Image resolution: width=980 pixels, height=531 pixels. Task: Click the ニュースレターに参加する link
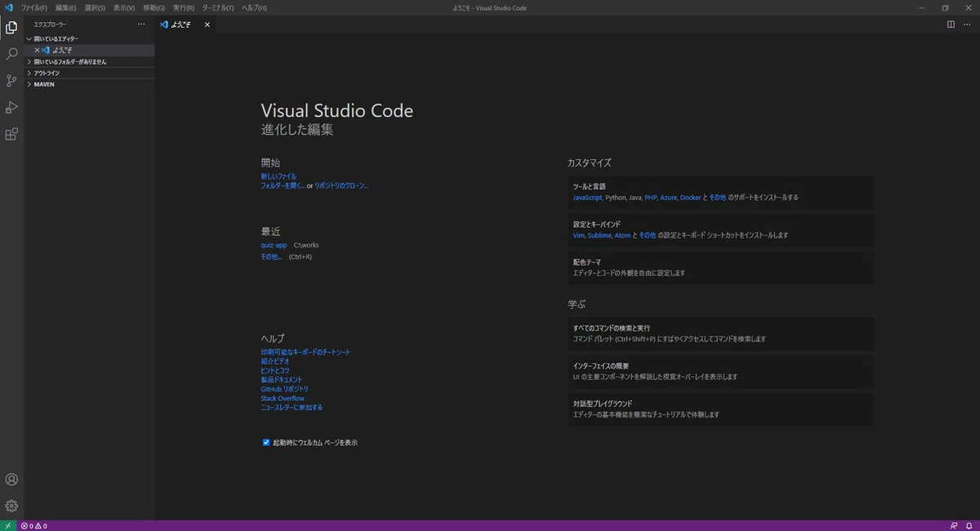pyautogui.click(x=292, y=407)
